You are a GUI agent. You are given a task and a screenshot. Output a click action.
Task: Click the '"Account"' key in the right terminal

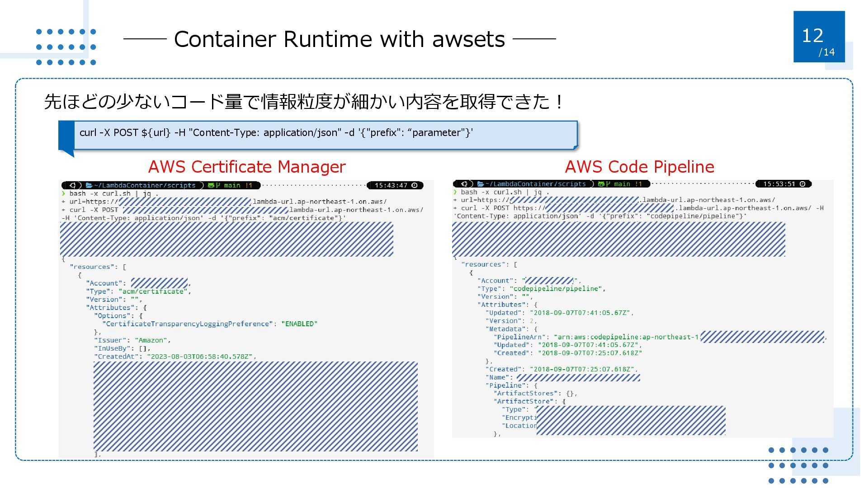tap(495, 281)
